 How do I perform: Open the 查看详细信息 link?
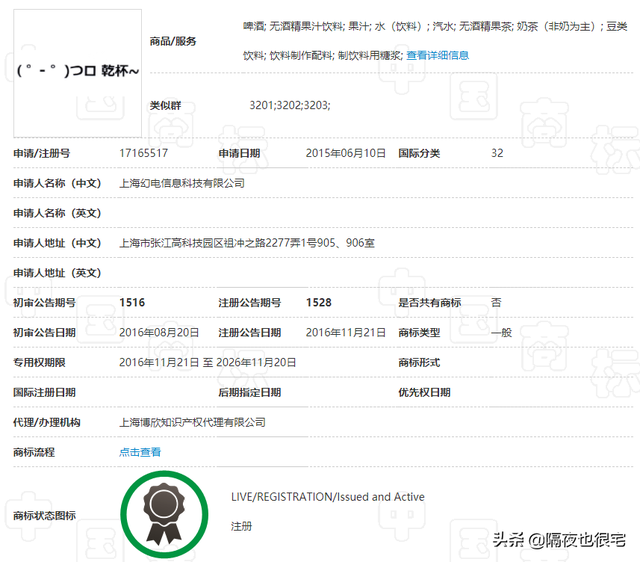438,55
